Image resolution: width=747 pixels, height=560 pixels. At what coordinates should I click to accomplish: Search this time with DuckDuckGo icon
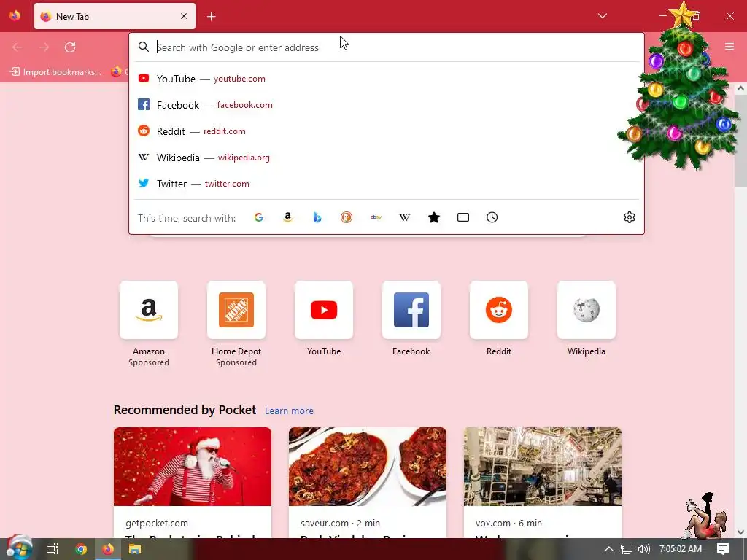pyautogui.click(x=347, y=217)
